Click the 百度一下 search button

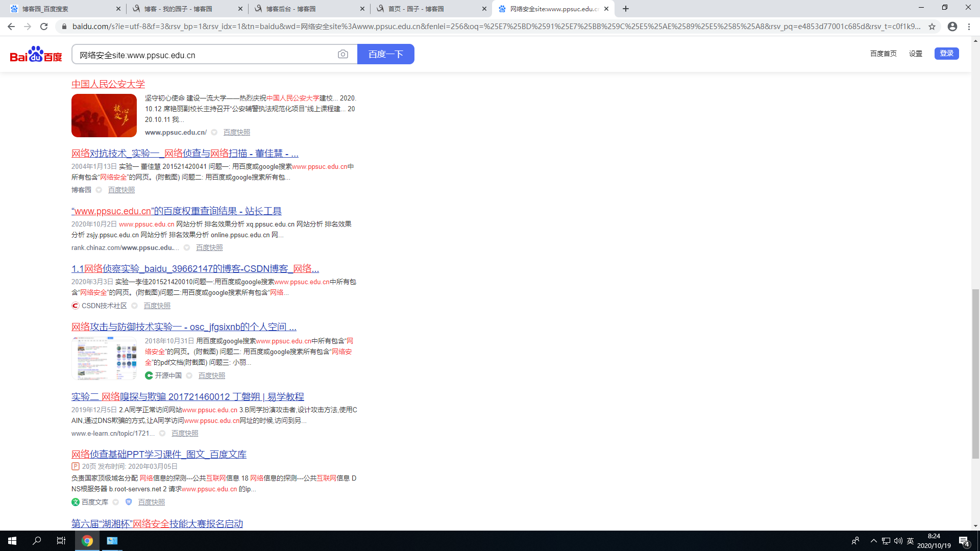[385, 54]
